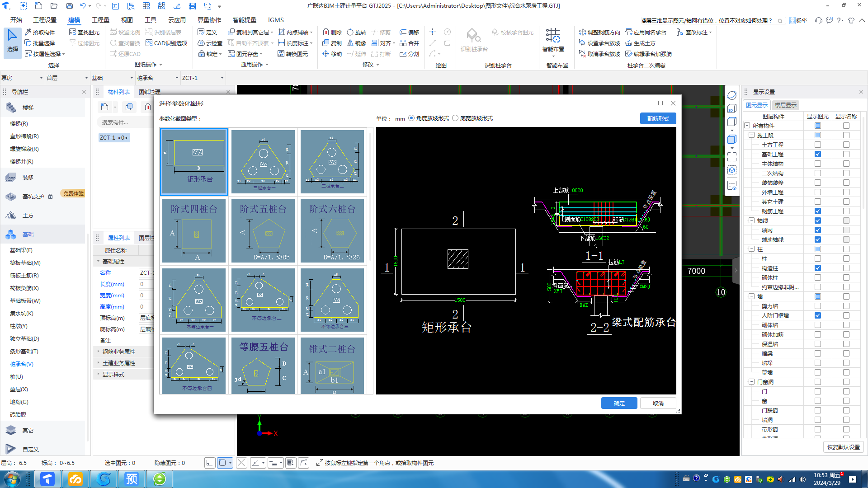Uncheck 显示图元 for 轴网

pyautogui.click(x=818, y=230)
